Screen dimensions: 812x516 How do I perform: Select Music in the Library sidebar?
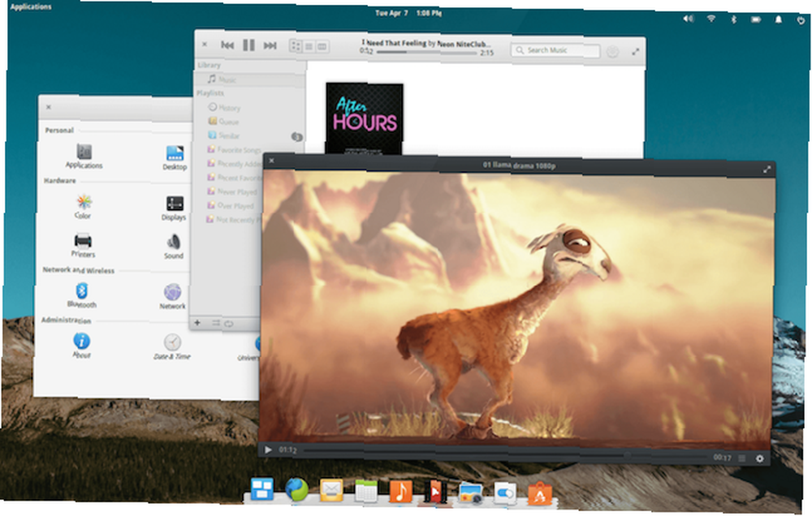pyautogui.click(x=249, y=80)
